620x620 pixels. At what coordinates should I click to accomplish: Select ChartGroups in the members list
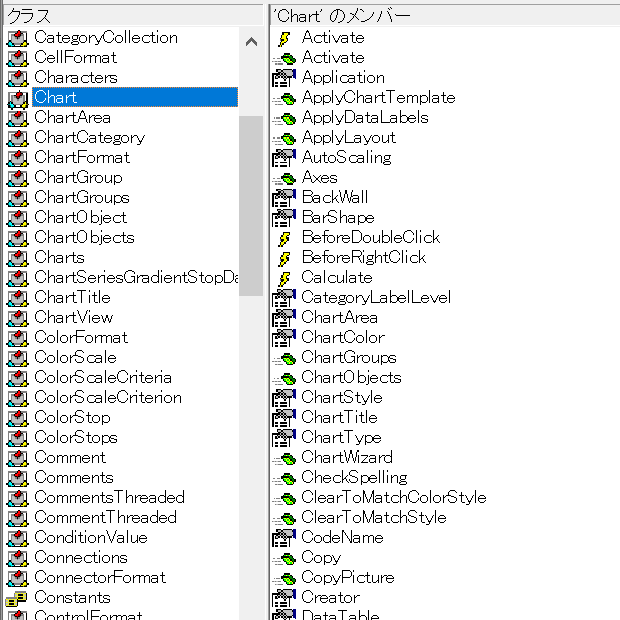[x=349, y=357]
